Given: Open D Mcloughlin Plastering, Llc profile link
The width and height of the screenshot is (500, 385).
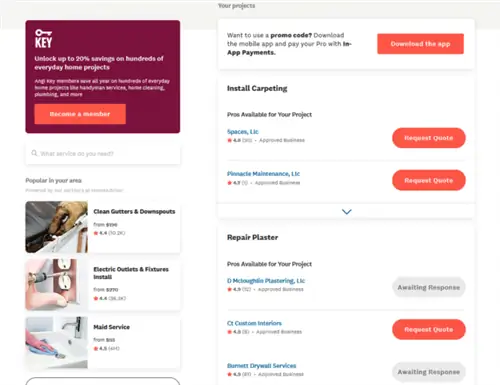Looking at the screenshot, I should click(x=266, y=281).
